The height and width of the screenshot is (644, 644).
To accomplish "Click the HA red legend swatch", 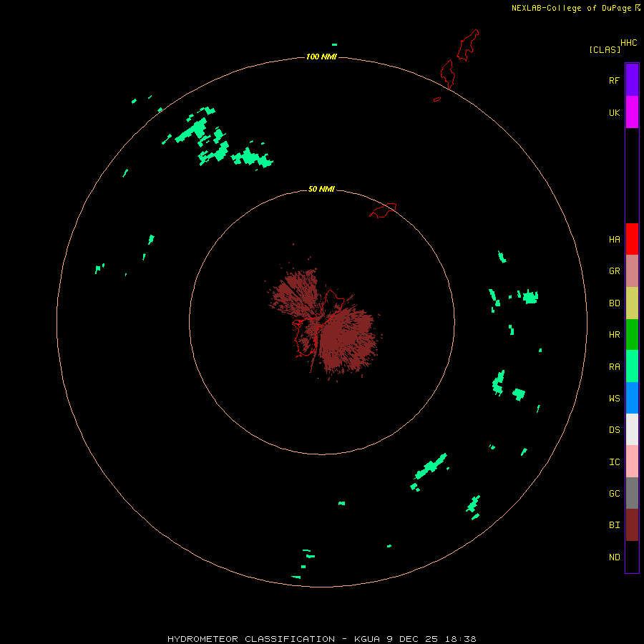I will pyautogui.click(x=632, y=239).
